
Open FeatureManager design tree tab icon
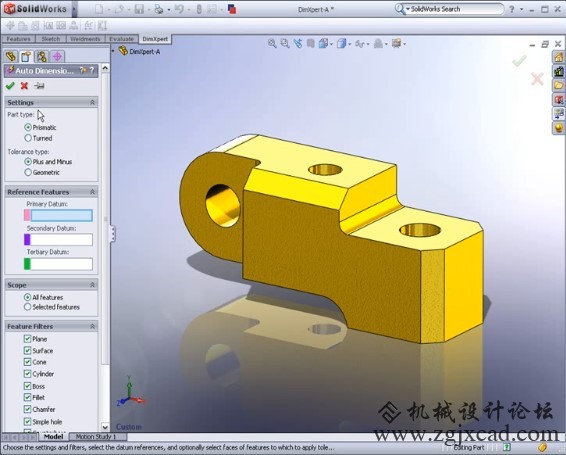(x=11, y=56)
